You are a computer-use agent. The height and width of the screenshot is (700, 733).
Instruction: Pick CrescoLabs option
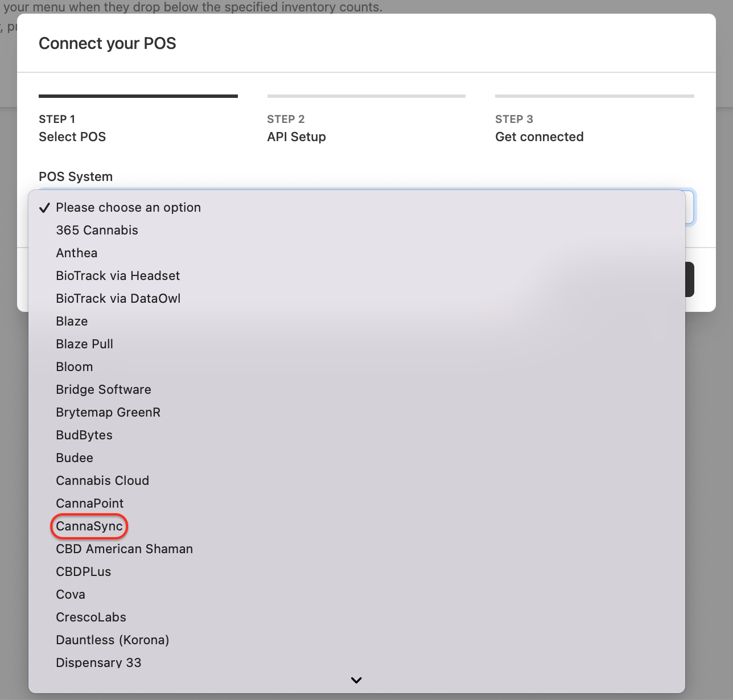(x=356, y=617)
